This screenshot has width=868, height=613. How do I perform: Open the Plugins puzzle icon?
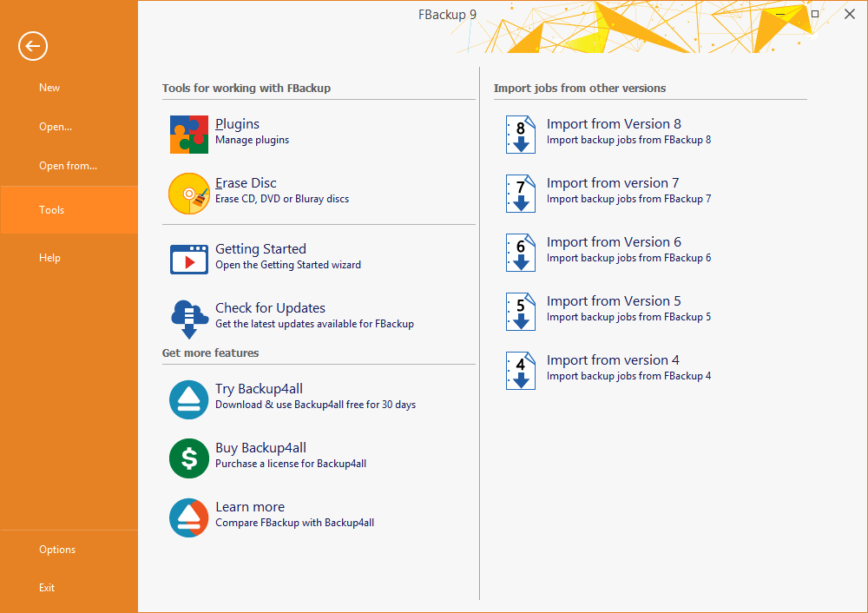tap(188, 134)
